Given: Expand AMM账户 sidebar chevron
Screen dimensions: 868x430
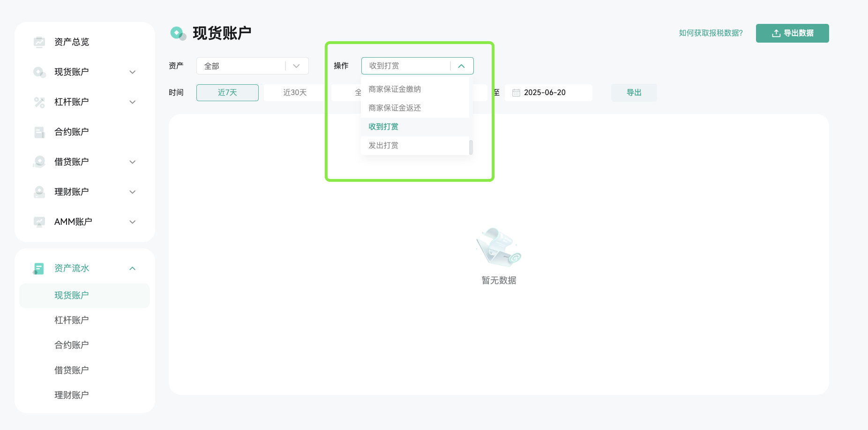Looking at the screenshot, I should (x=133, y=222).
